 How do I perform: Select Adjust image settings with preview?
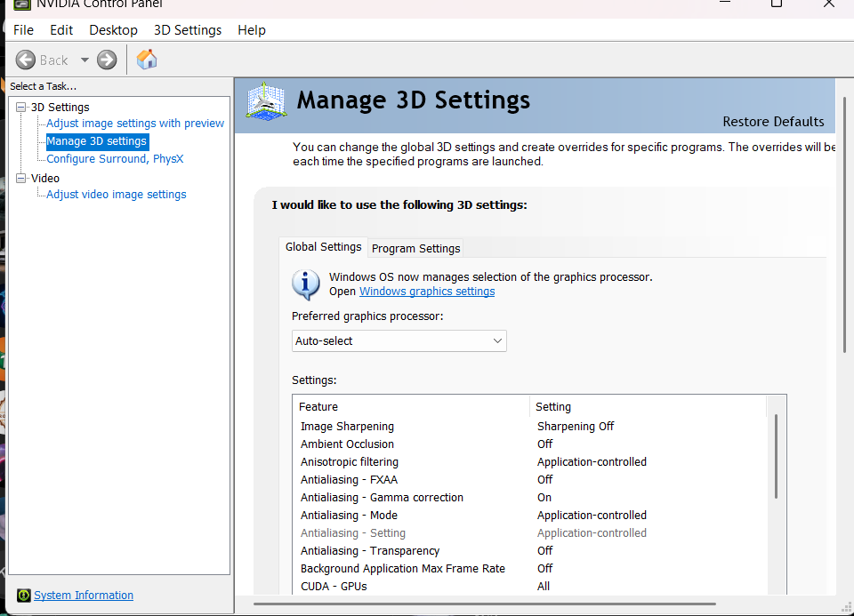pyautogui.click(x=135, y=124)
